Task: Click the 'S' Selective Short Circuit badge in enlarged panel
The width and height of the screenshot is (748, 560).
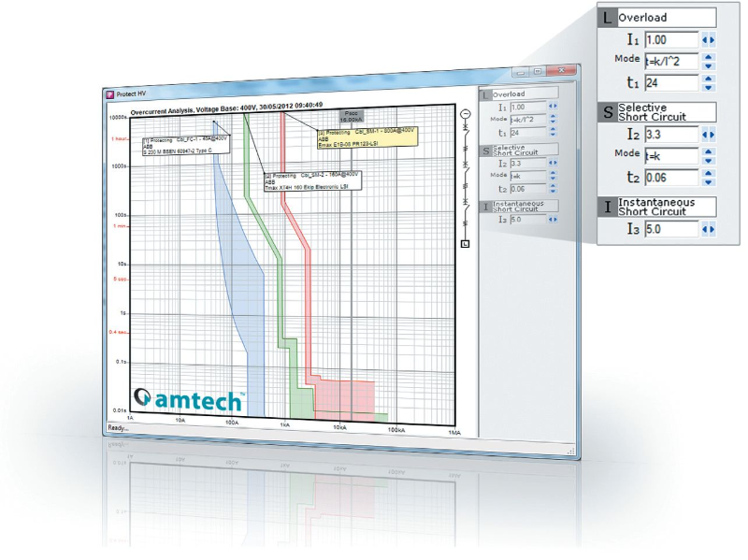Action: pyautogui.click(x=606, y=112)
